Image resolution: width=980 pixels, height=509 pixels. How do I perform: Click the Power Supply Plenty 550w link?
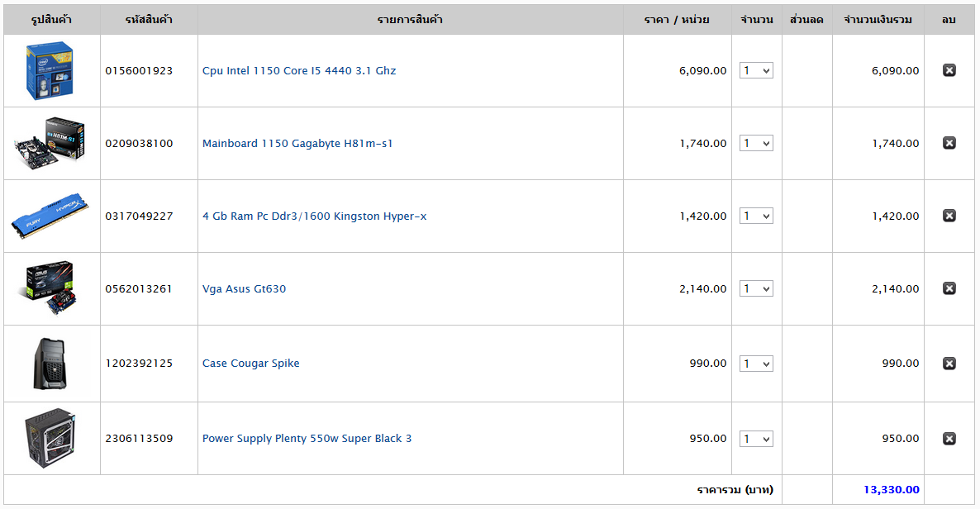[x=307, y=439]
